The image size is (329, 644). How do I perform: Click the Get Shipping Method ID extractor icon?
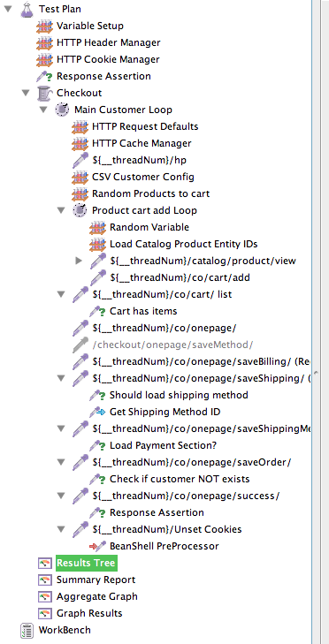point(97,412)
